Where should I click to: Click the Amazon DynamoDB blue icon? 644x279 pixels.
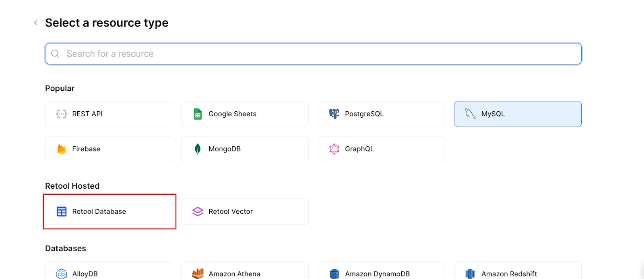pos(334,274)
